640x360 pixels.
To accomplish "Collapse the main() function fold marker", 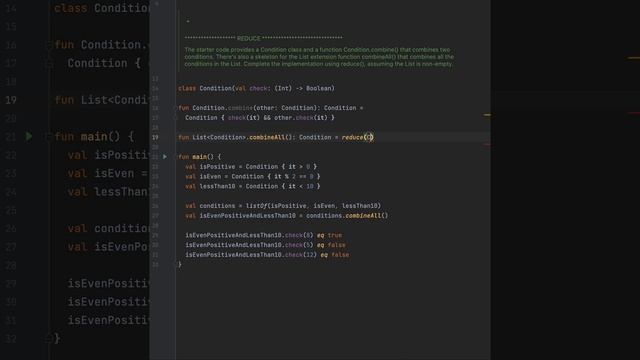I will tap(177, 157).
